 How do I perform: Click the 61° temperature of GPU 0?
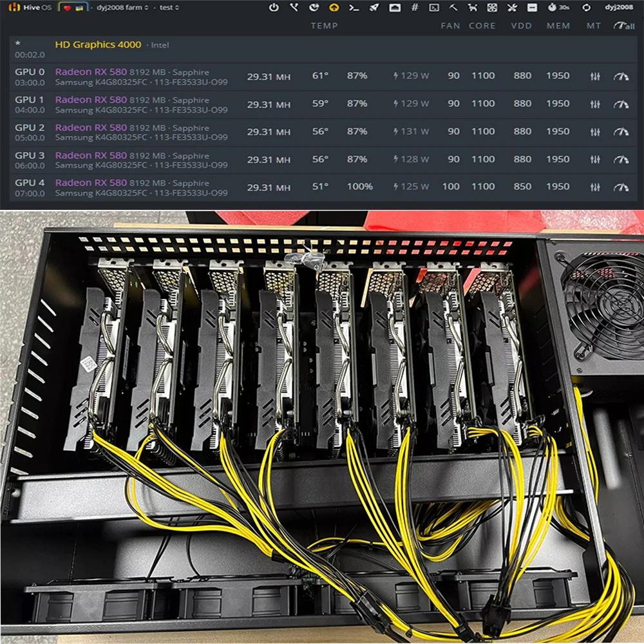pos(320,75)
